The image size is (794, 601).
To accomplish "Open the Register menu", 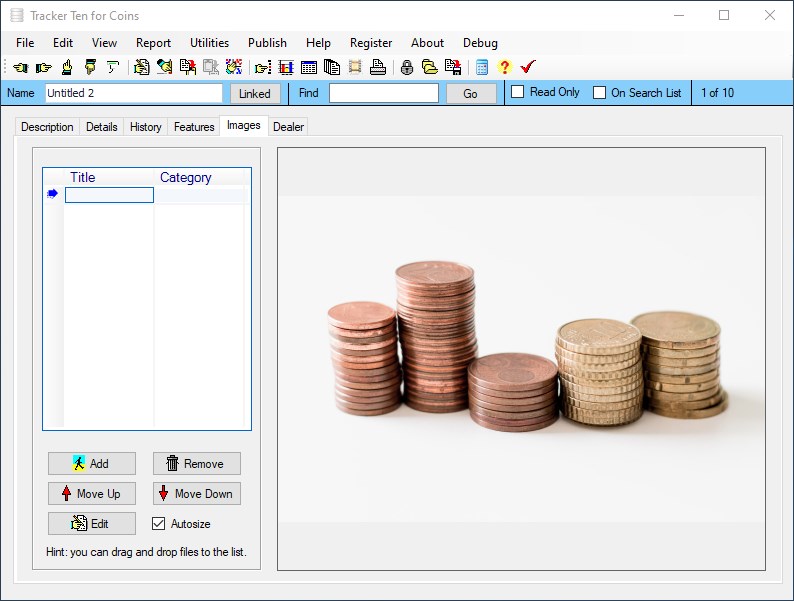I will [371, 43].
